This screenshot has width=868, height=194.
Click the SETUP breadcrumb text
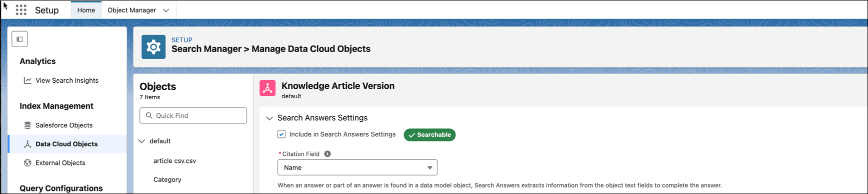[x=182, y=40]
